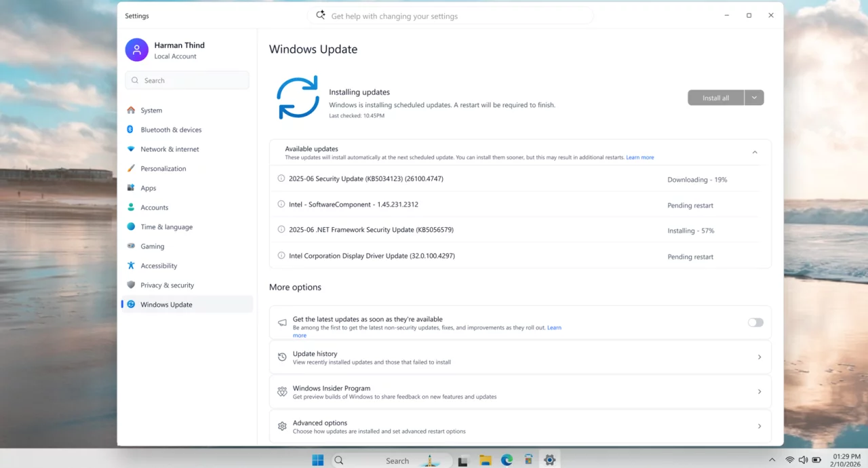868x468 pixels.
Task: Show hidden system tray icons
Action: coord(772,461)
